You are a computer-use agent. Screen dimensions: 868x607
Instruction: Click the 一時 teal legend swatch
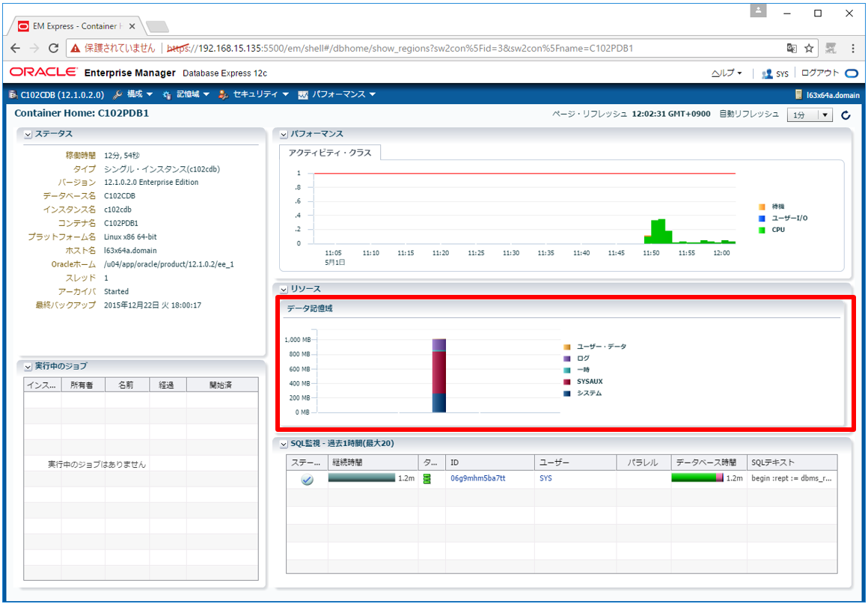point(567,370)
